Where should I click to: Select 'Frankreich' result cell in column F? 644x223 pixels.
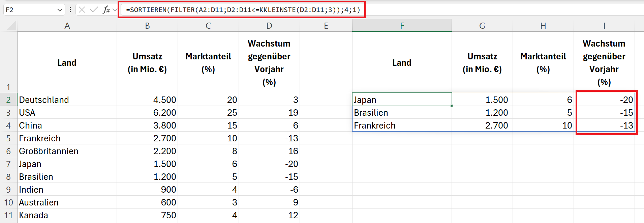point(402,126)
